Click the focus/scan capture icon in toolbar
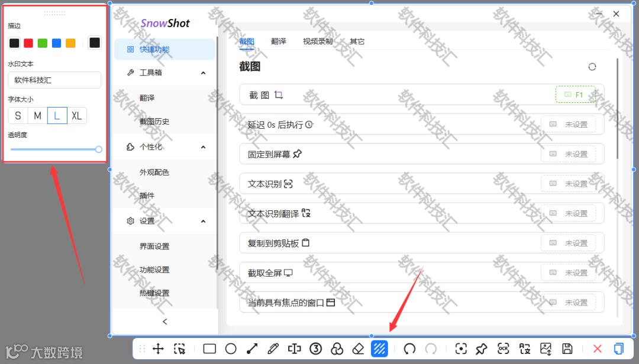The height and width of the screenshot is (364, 639). 461,349
